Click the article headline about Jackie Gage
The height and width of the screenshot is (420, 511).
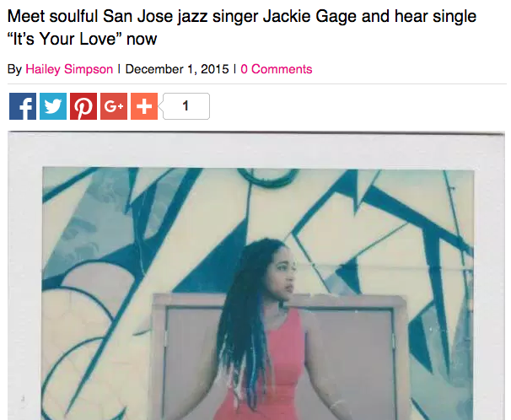pyautogui.click(x=242, y=27)
